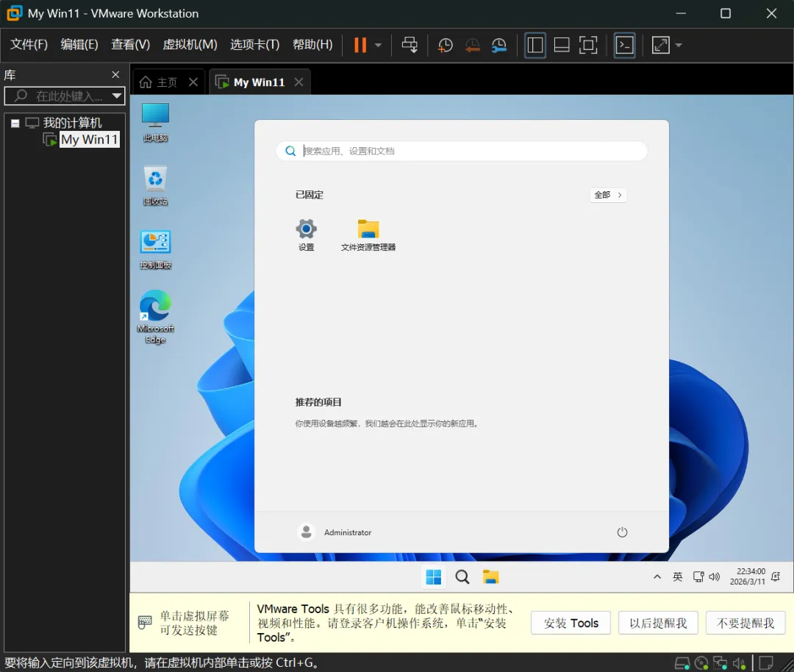The image size is (794, 672).
Task: Open 全部 apps list in Start menu
Action: (x=608, y=195)
